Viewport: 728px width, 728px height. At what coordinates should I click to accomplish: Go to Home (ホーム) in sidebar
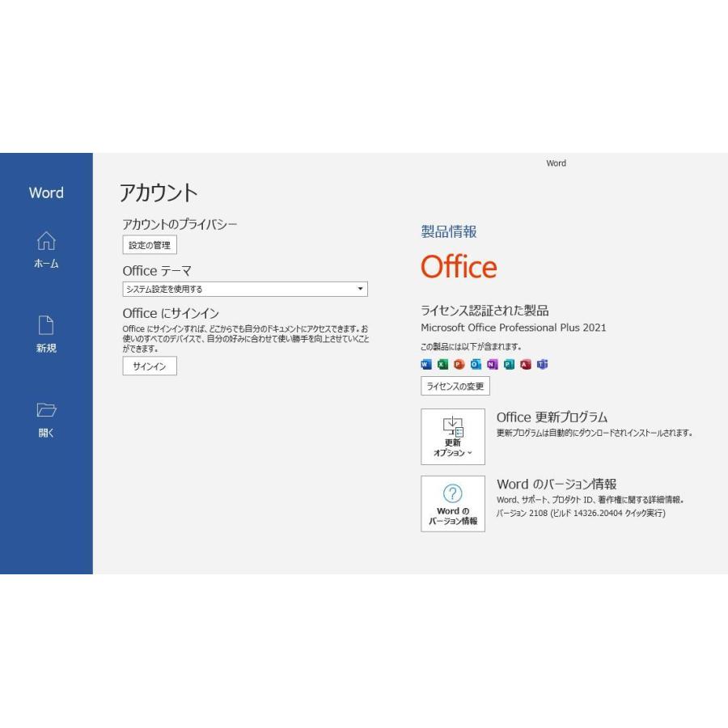(x=46, y=249)
